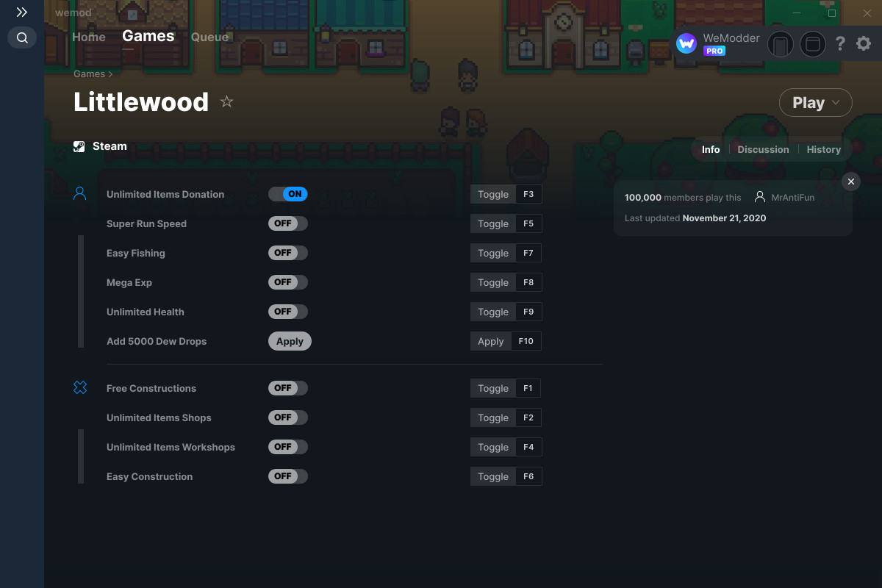The height and width of the screenshot is (588, 882).
Task: Click the construction category cross icon
Action: tap(80, 387)
